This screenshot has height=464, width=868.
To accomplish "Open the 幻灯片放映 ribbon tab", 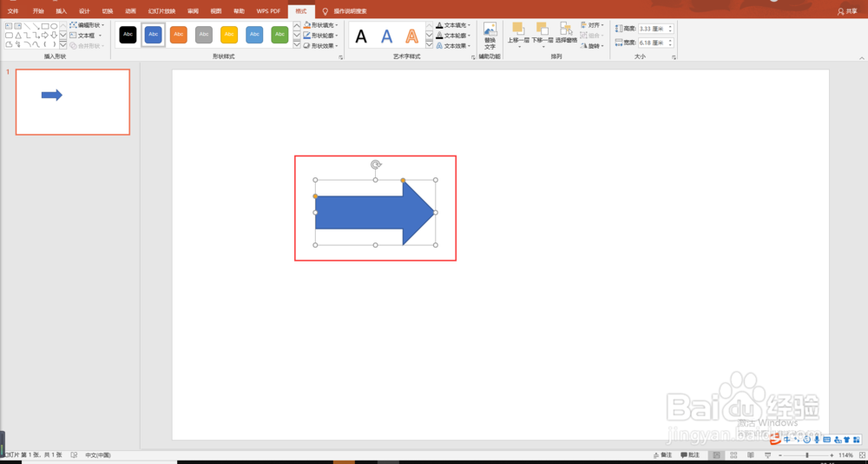I will pyautogui.click(x=161, y=11).
